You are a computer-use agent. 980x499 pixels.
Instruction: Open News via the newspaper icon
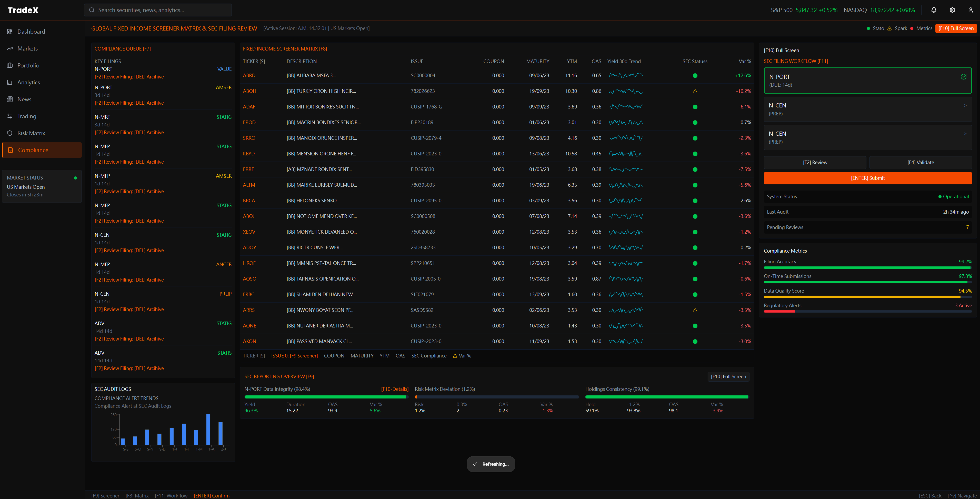[x=10, y=99]
